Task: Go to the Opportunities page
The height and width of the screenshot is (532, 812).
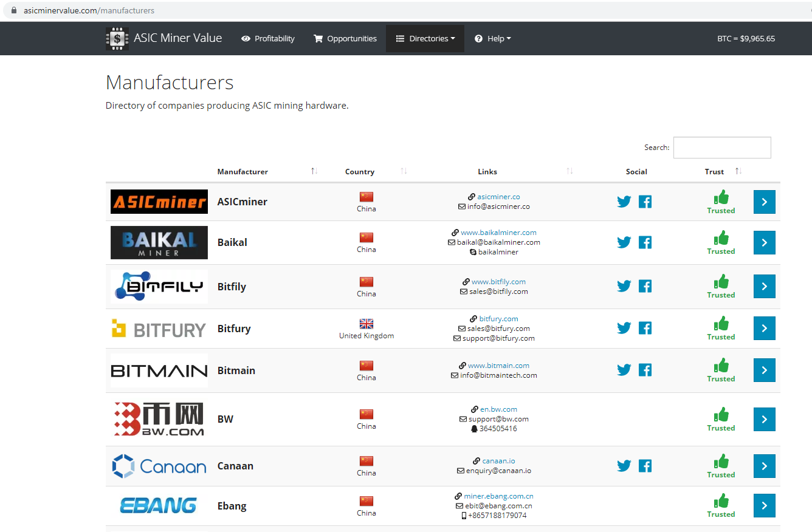Action: (x=345, y=38)
